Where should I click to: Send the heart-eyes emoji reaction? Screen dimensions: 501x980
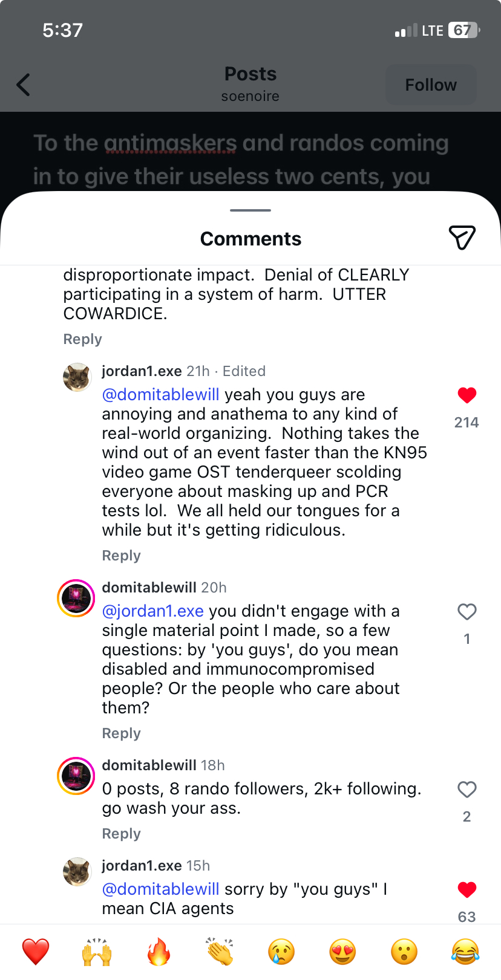(x=342, y=952)
